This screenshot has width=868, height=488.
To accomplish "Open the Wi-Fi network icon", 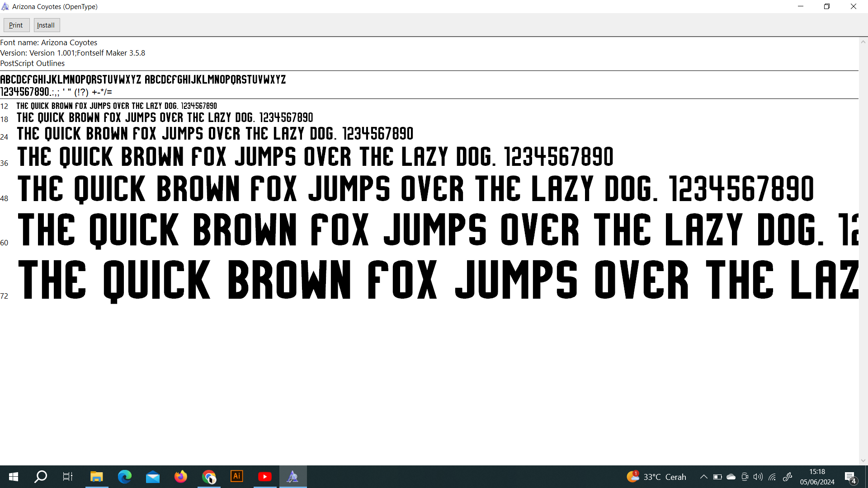I will coord(773,477).
